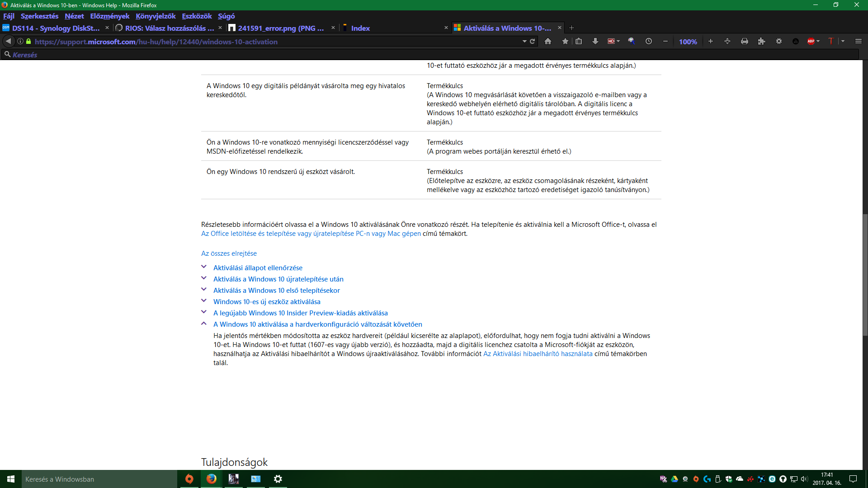This screenshot has width=868, height=488.
Task: Switch to Firefox in the taskbar
Action: (x=211, y=479)
